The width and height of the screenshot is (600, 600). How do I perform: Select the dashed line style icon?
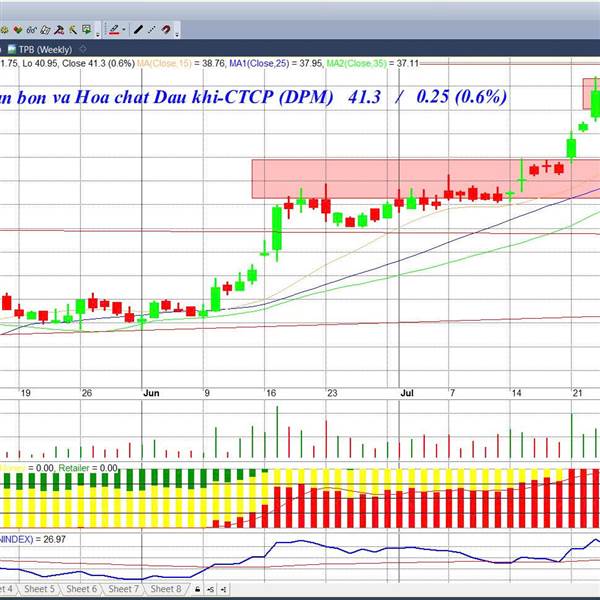click(152, 29)
